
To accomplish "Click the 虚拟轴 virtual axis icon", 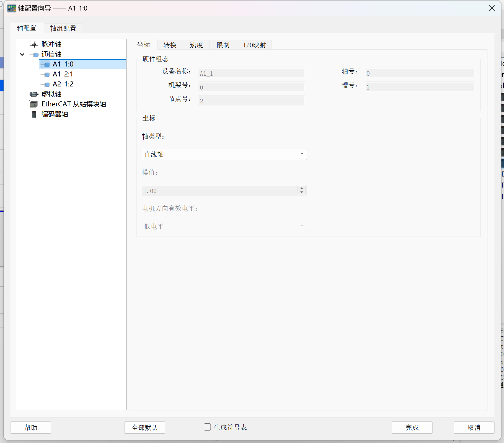I will coord(34,94).
